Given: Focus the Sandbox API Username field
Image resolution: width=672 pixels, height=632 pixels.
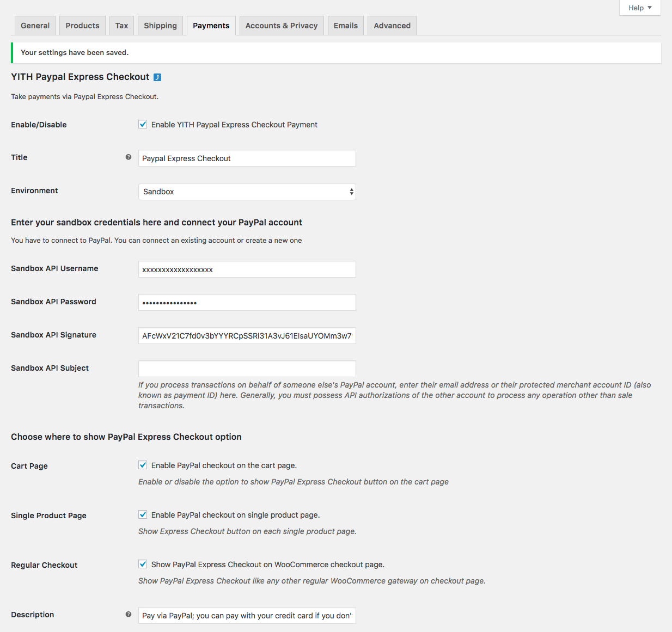Looking at the screenshot, I should pos(247,269).
